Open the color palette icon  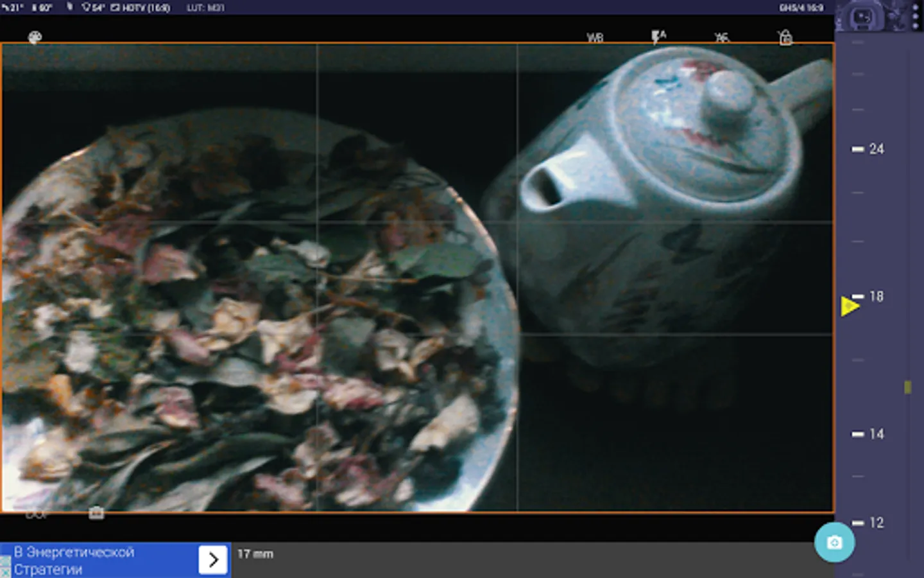35,38
